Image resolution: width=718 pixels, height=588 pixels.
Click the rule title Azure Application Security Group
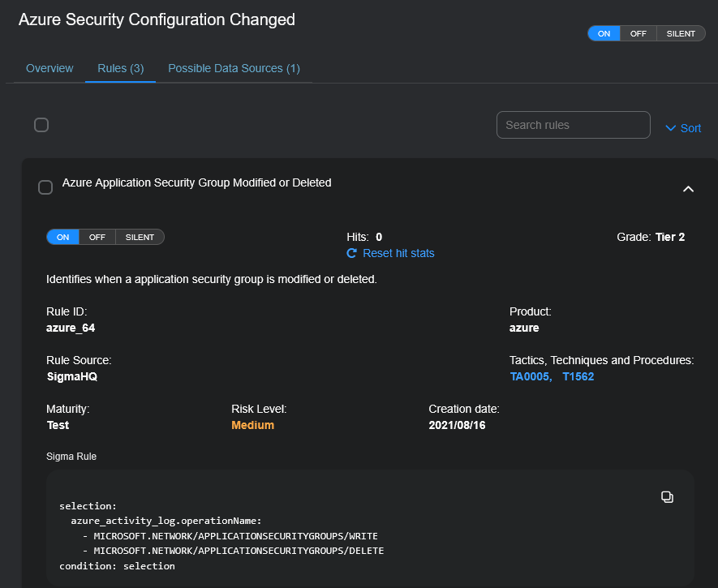coord(197,183)
